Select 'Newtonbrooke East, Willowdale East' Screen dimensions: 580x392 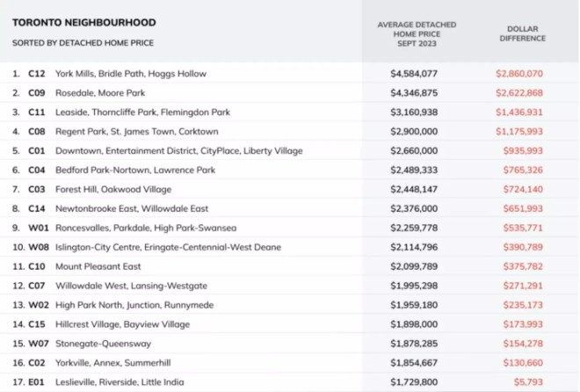132,208
